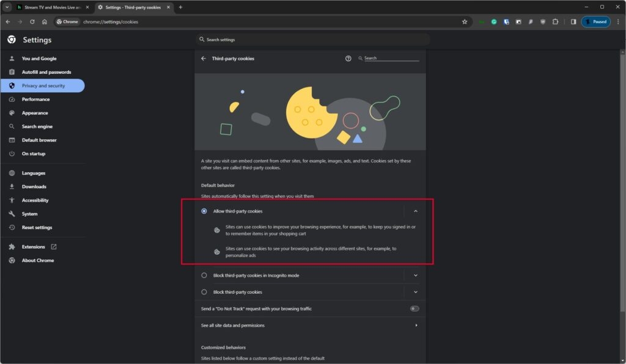Toggle the Do Not Track switch
This screenshot has height=364, width=626.
[414, 308]
